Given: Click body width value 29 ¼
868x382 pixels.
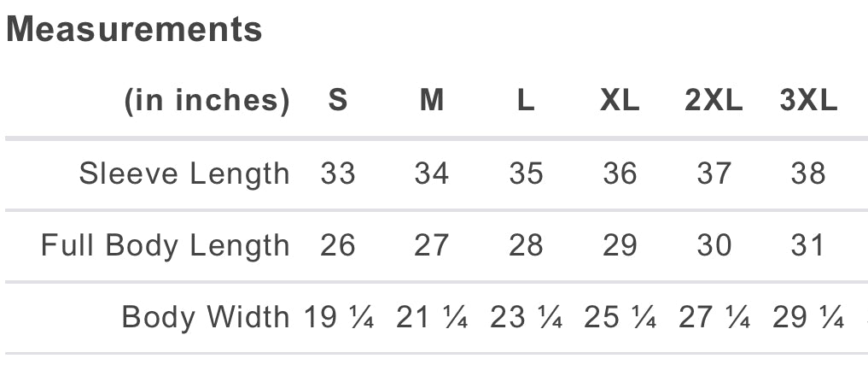Looking at the screenshot, I should pos(808,317).
